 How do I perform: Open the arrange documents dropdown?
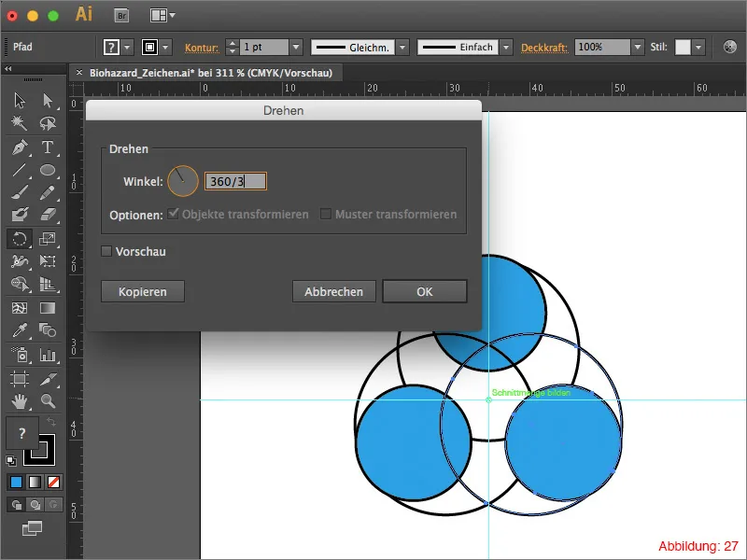(x=162, y=16)
